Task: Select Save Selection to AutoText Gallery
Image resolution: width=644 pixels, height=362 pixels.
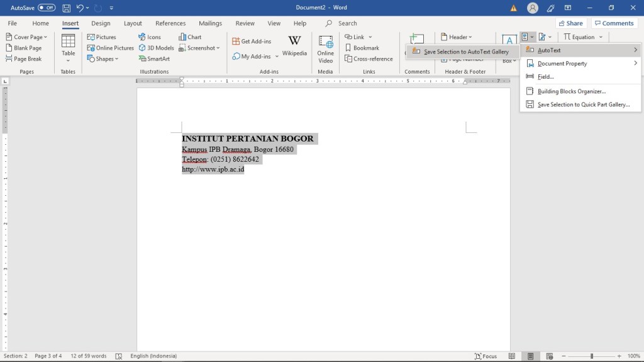Action: (x=465, y=52)
